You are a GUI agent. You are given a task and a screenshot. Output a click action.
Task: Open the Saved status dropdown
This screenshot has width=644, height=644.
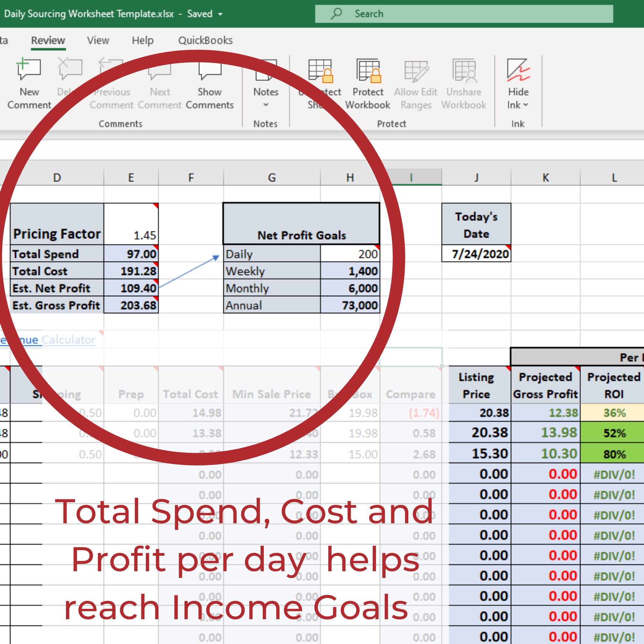(219, 14)
